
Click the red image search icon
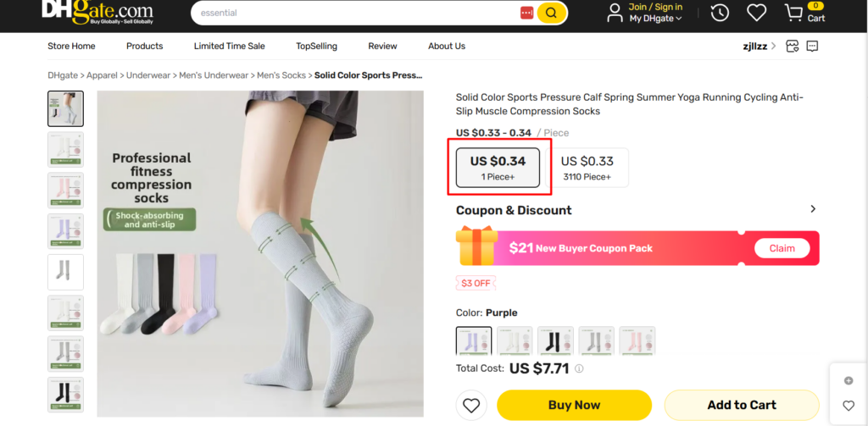(x=527, y=13)
